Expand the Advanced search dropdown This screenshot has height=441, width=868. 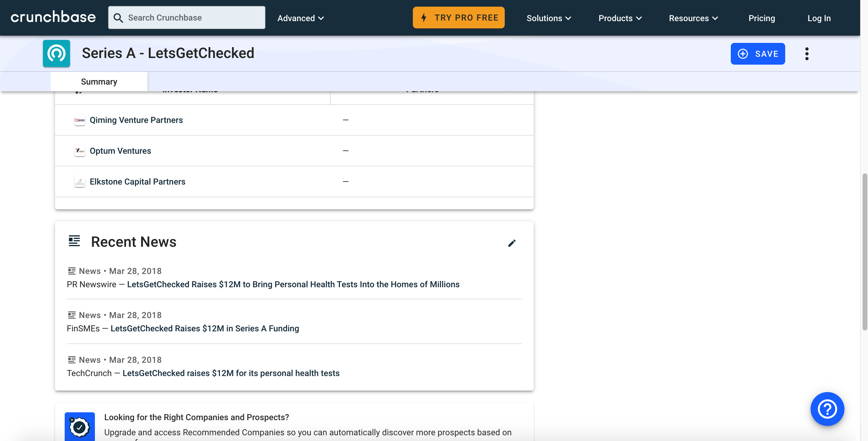[x=300, y=18]
